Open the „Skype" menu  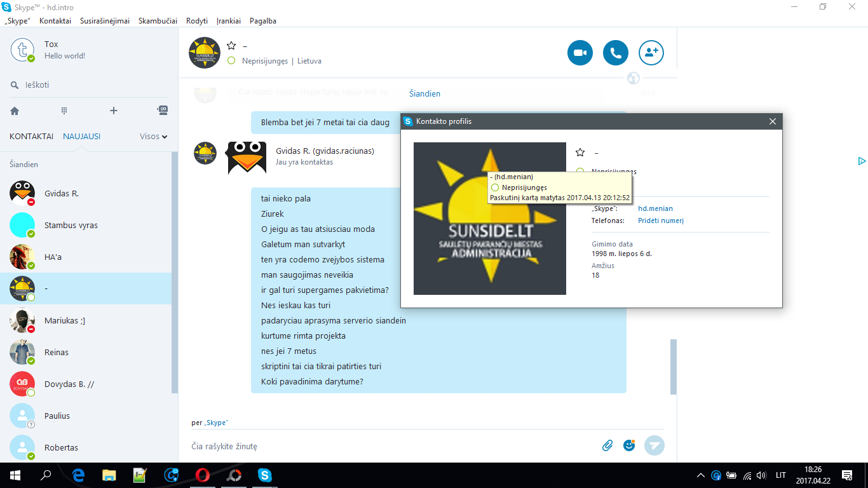click(x=18, y=21)
